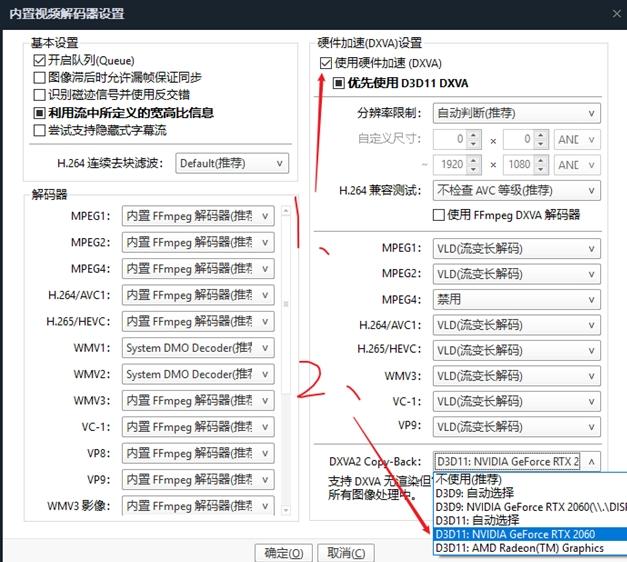The width and height of the screenshot is (627, 562).
Task: Click decoder list scrollbar up arrow
Action: [x=286, y=210]
